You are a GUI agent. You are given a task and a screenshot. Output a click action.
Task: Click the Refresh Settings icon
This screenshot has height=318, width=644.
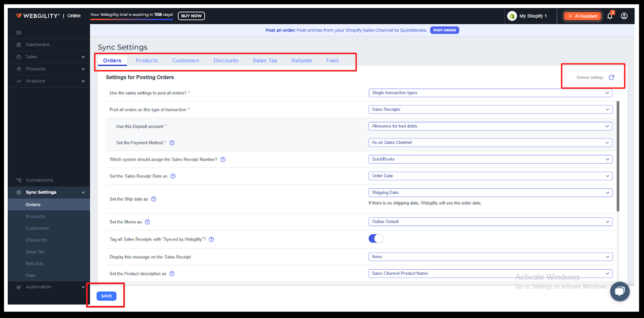611,77
